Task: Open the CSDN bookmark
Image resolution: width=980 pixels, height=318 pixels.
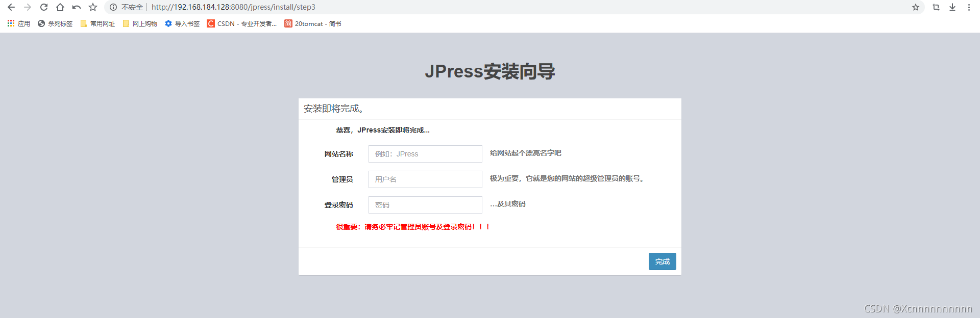Action: [242, 23]
